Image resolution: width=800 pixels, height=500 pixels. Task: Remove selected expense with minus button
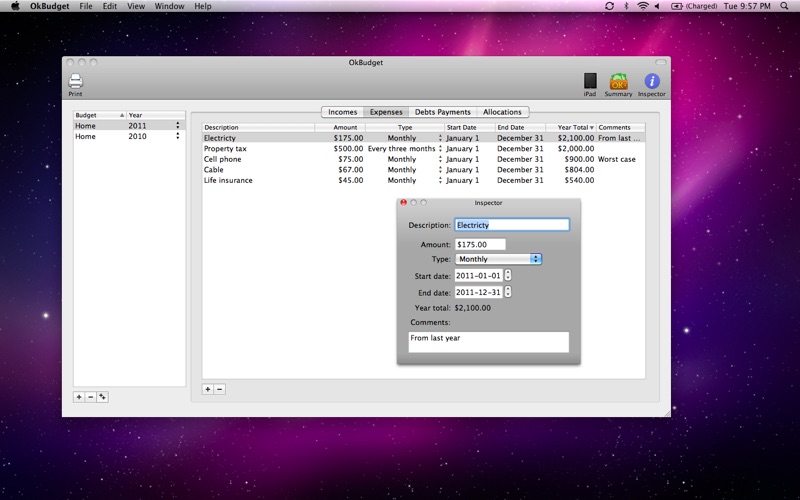pos(219,389)
